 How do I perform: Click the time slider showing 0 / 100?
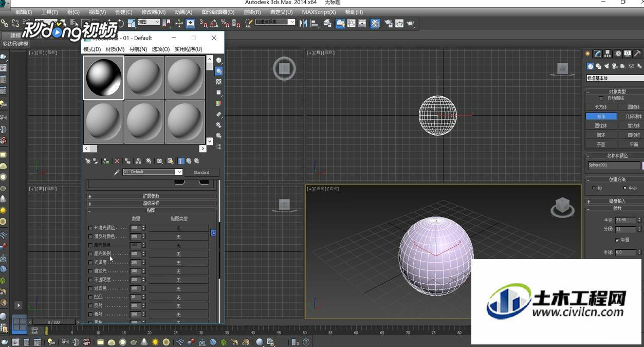tap(54, 322)
